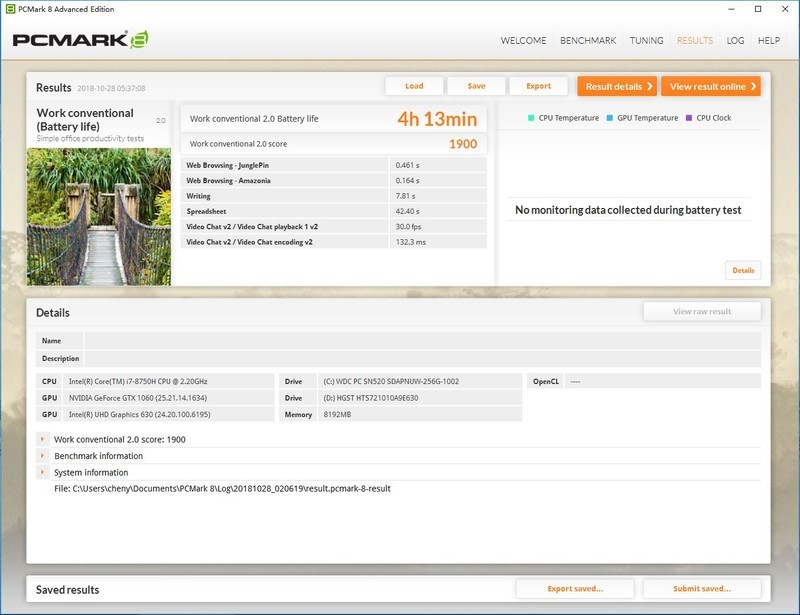Click View result online

(x=711, y=86)
